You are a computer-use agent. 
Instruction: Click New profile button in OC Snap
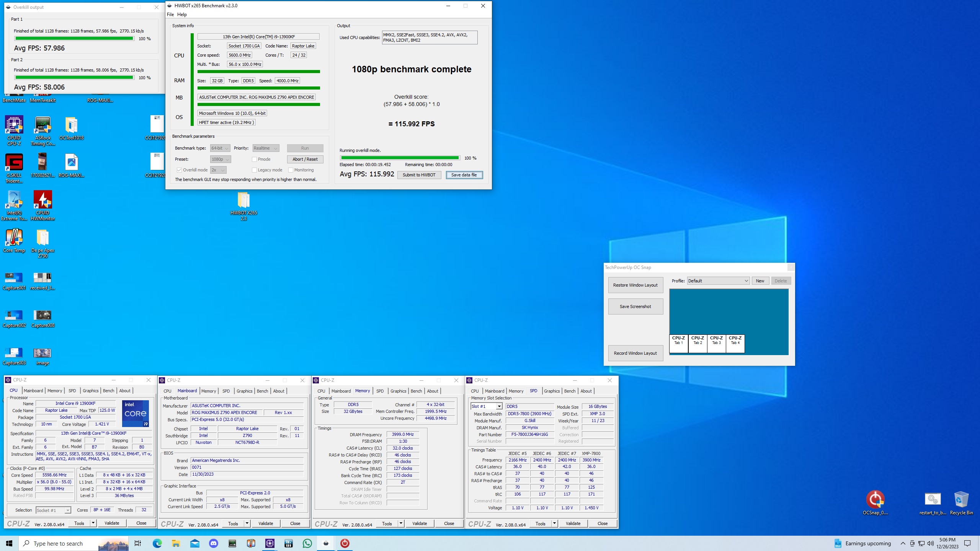tap(760, 281)
